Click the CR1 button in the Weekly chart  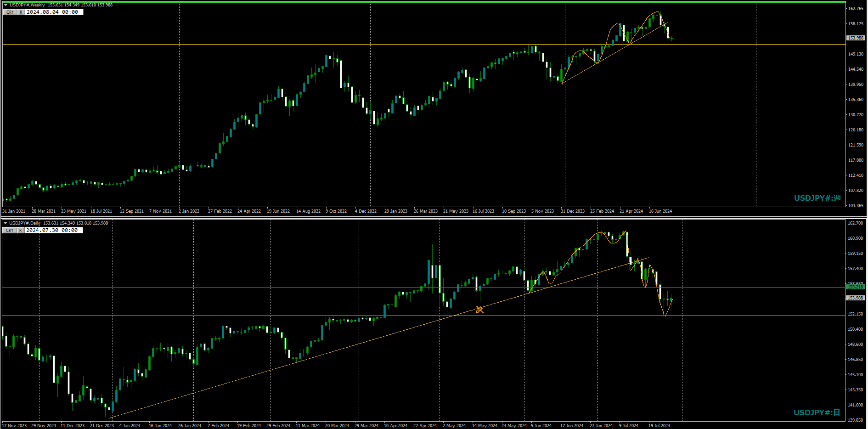(10, 12)
